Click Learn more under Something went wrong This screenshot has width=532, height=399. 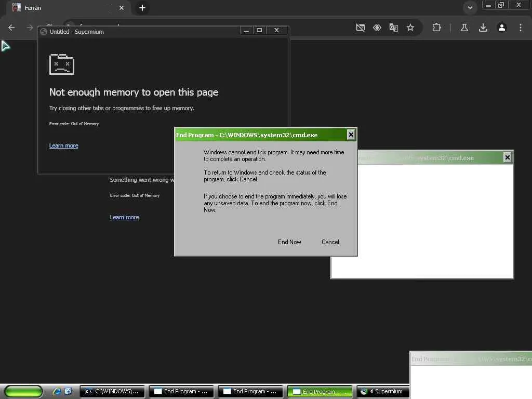(125, 217)
